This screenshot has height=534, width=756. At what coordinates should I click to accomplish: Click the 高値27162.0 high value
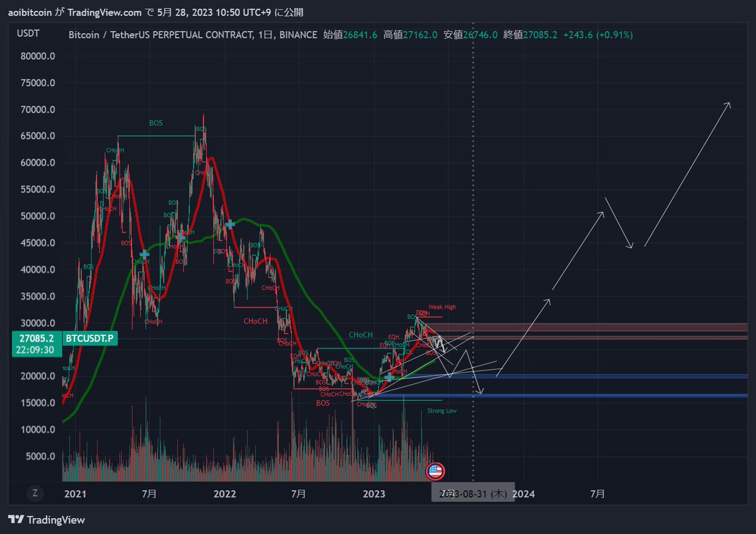pos(410,35)
